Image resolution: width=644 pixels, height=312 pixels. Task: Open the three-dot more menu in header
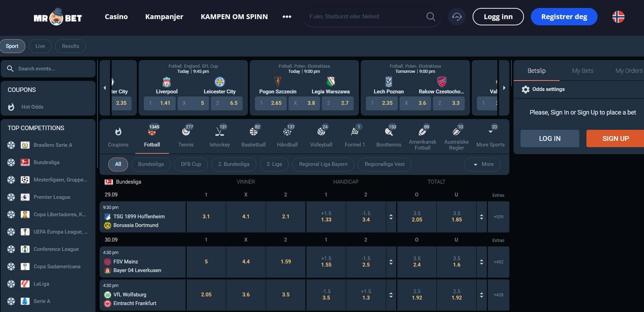point(287,17)
